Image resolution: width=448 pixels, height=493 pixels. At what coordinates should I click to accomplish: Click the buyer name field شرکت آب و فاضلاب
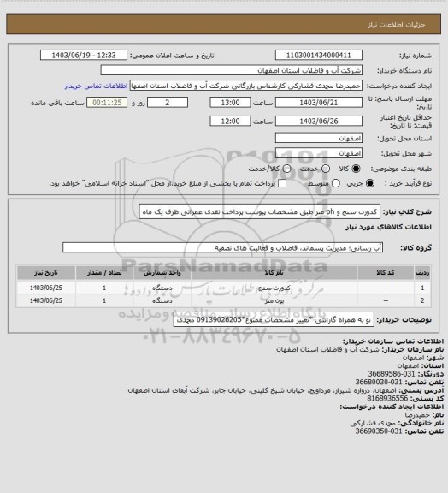point(231,70)
